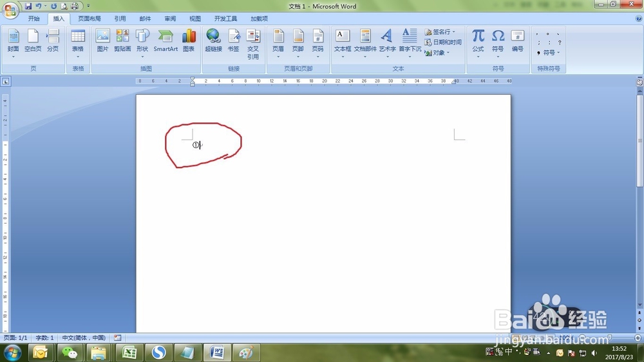This screenshot has height=362, width=644.
Task: Open WeChat from the taskbar
Action: [x=70, y=352]
